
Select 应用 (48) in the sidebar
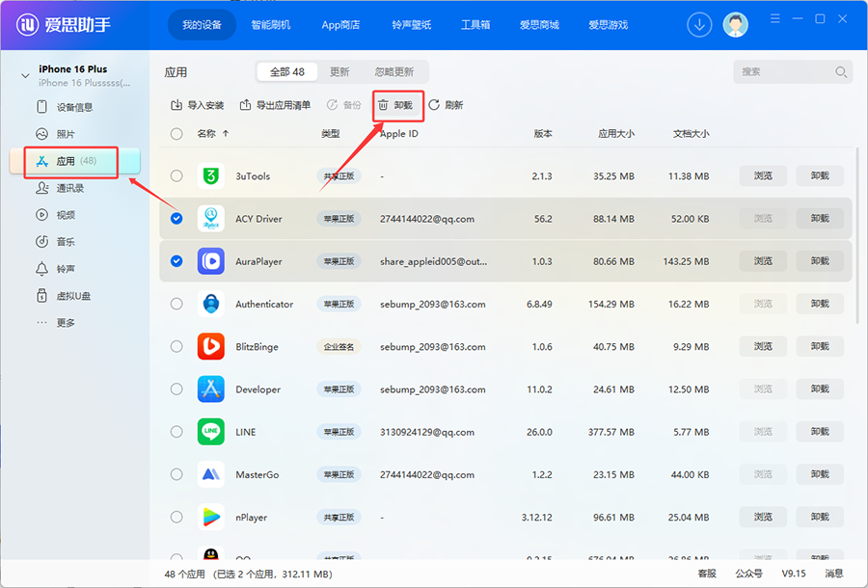(x=74, y=161)
